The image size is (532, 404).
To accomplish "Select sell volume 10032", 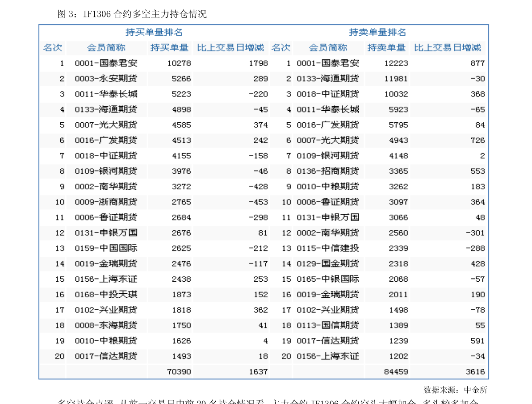I will pyautogui.click(x=396, y=94).
